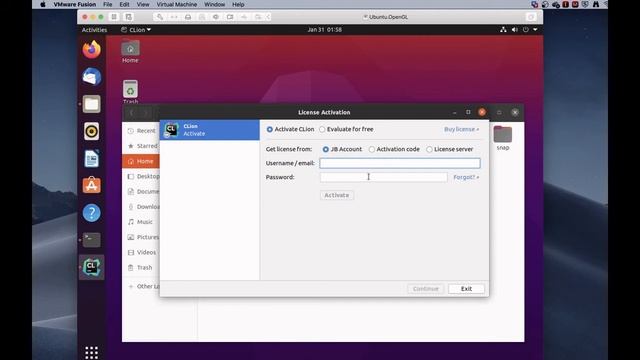This screenshot has width=640, height=360.
Task: Select Downloads in Files sidebar
Action: 141,207
